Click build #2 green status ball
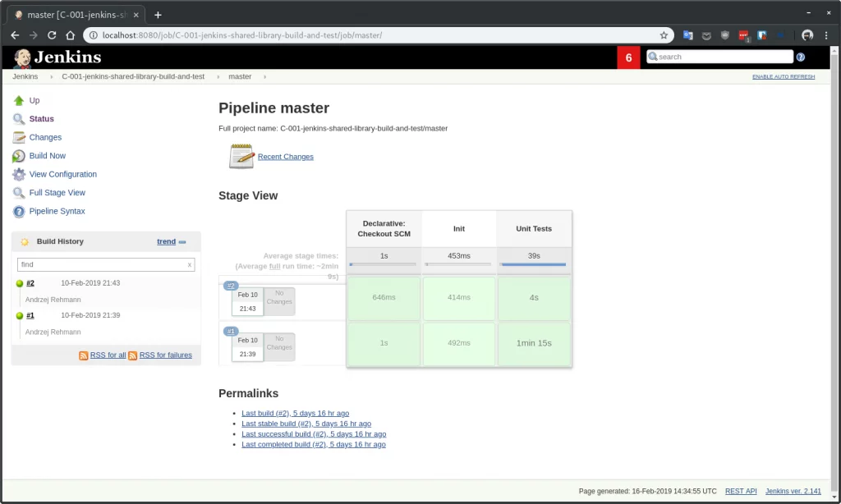Image resolution: width=841 pixels, height=504 pixels. pyautogui.click(x=20, y=284)
